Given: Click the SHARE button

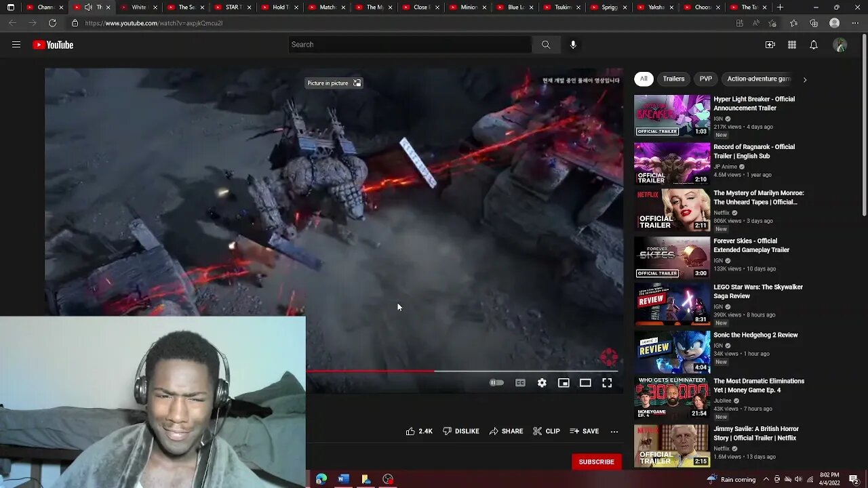Looking at the screenshot, I should (x=506, y=431).
